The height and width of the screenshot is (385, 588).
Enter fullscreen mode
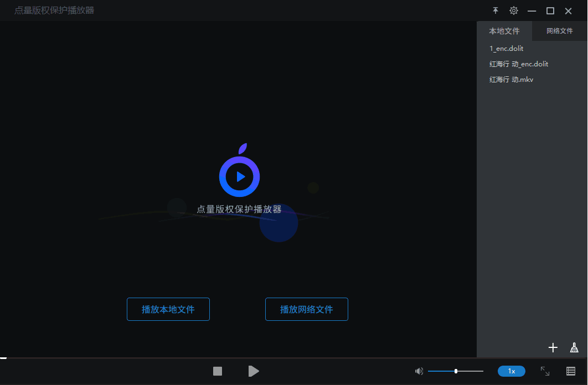545,371
